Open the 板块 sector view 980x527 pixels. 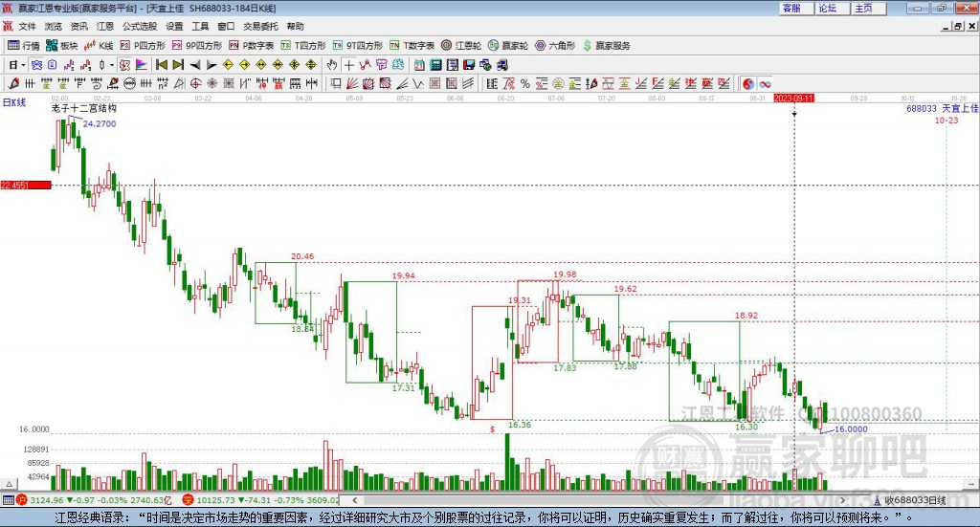pyautogui.click(x=61, y=46)
